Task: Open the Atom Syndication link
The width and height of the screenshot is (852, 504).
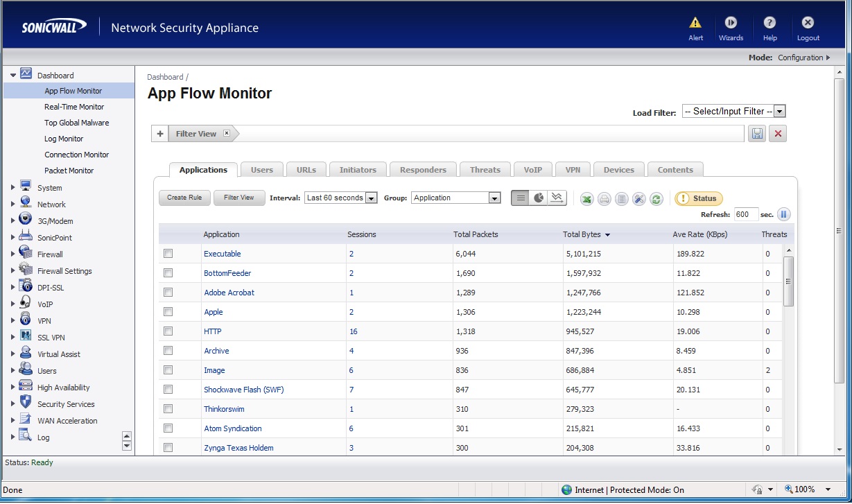Action: click(x=233, y=428)
